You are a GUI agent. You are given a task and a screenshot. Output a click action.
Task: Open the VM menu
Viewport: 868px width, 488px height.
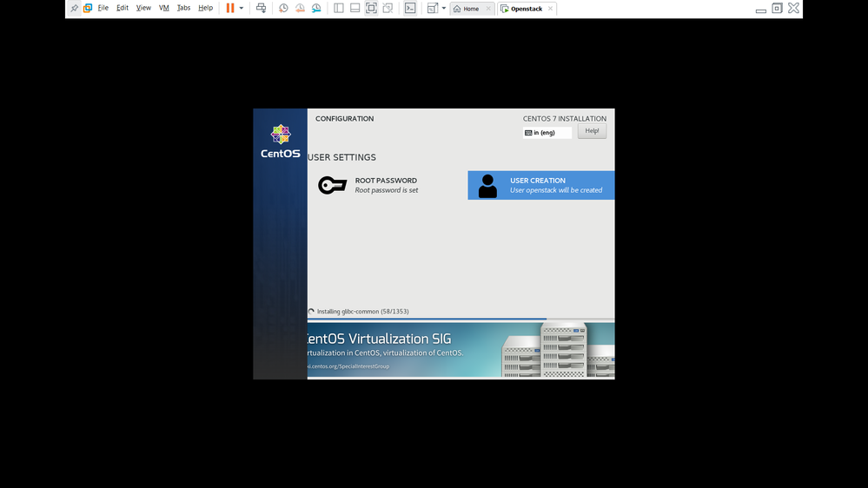163,8
